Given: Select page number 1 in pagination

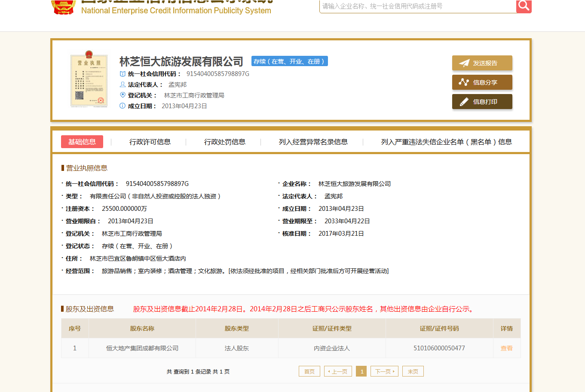Looking at the screenshot, I should [362, 371].
